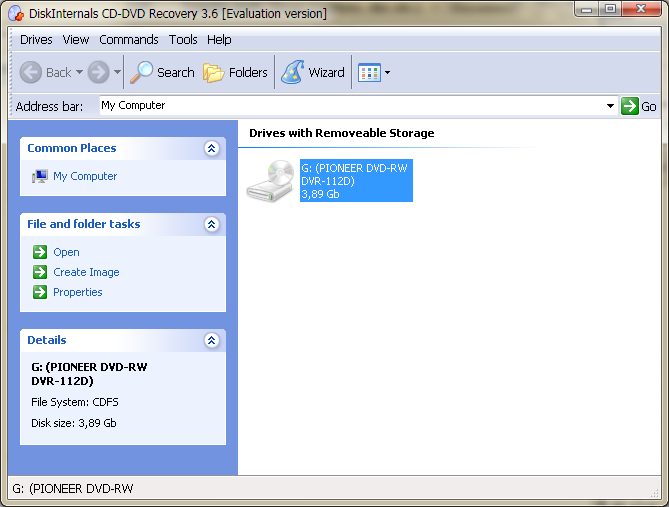Select the G: PIONEER DVD-RW drive label
The image size is (669, 507).
[x=356, y=181]
